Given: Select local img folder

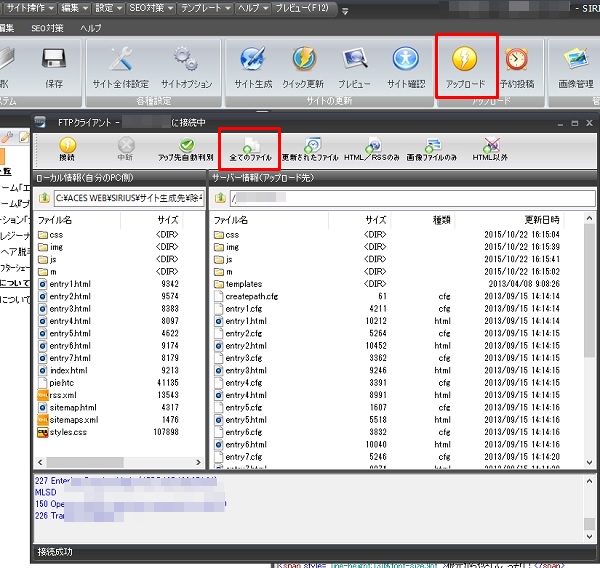Looking at the screenshot, I should pos(51,247).
